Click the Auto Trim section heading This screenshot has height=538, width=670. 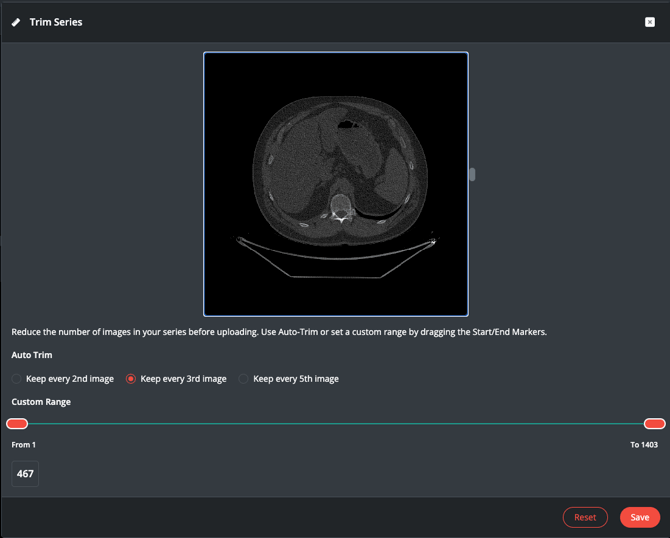pyautogui.click(x=32, y=355)
